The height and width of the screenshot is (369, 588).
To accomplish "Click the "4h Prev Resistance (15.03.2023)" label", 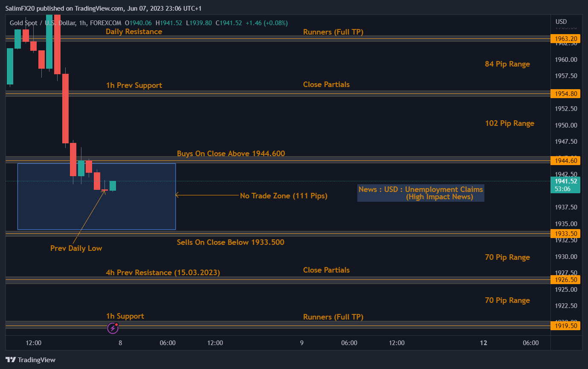I will pos(163,273).
